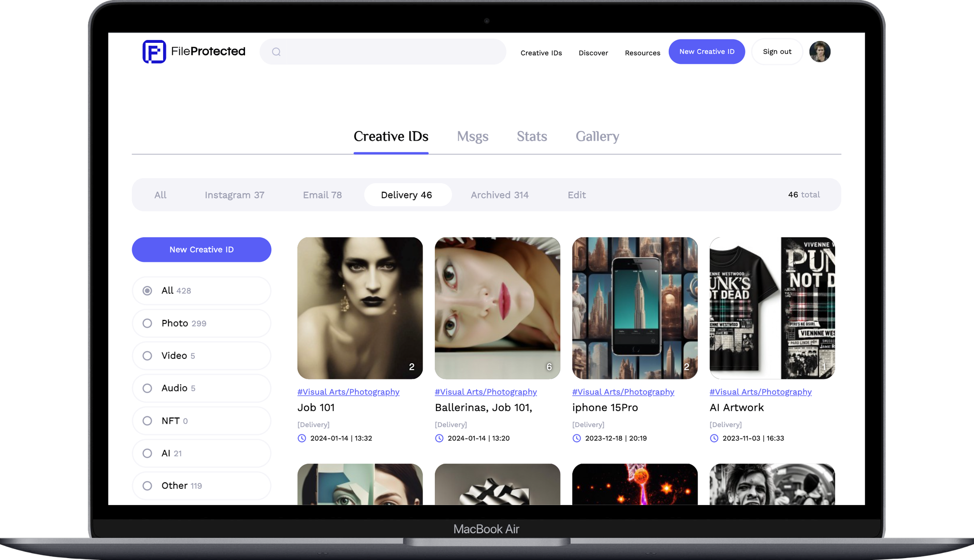Switch to the Gallery tab

click(x=597, y=136)
